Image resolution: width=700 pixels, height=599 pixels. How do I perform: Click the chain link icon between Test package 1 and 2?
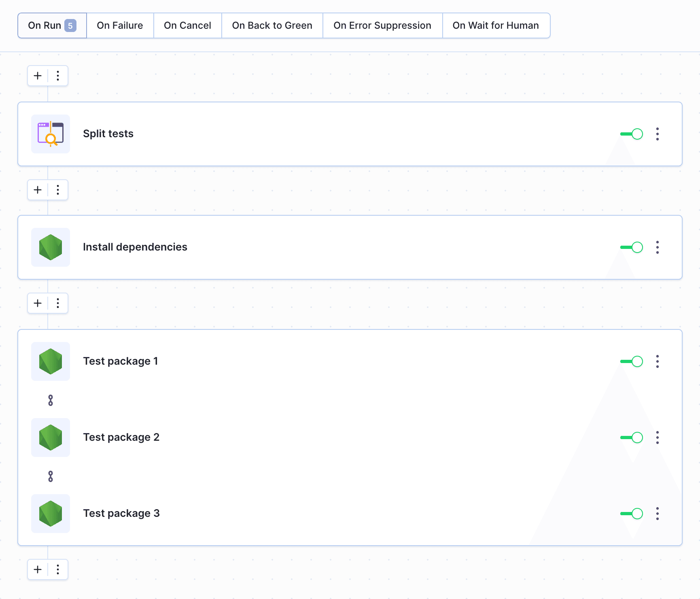[x=50, y=400]
